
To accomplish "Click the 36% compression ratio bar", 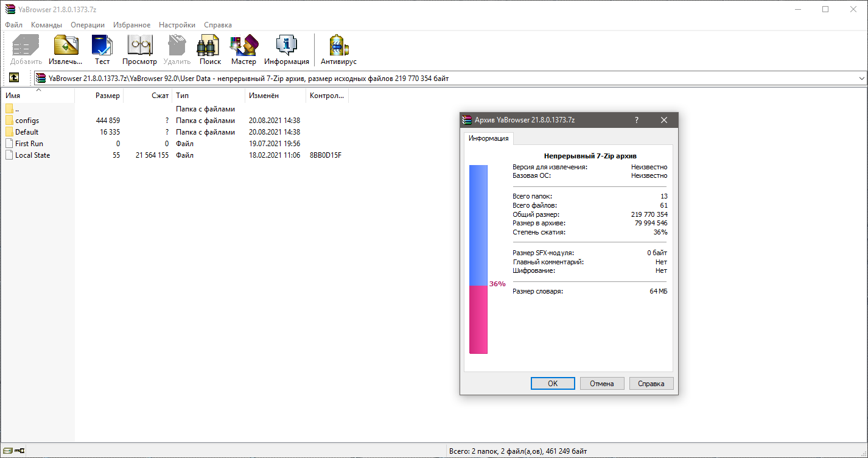I will (x=478, y=259).
